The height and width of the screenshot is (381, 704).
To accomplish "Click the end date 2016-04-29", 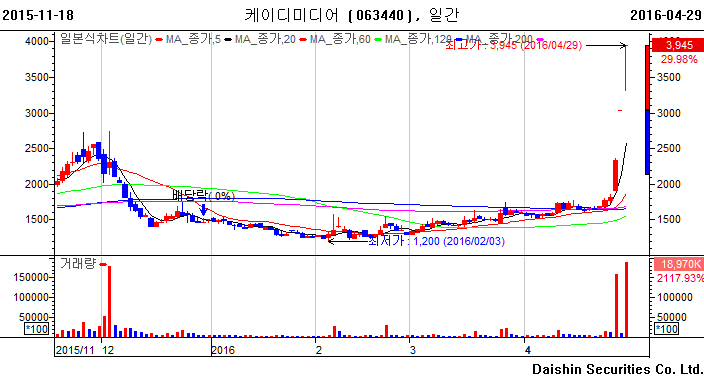I will pos(666,15).
